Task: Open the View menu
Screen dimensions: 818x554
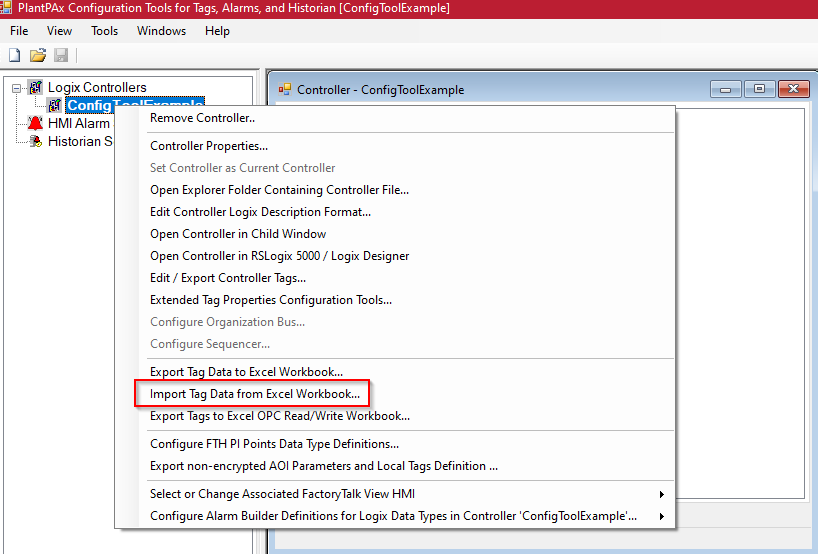Action: (59, 31)
